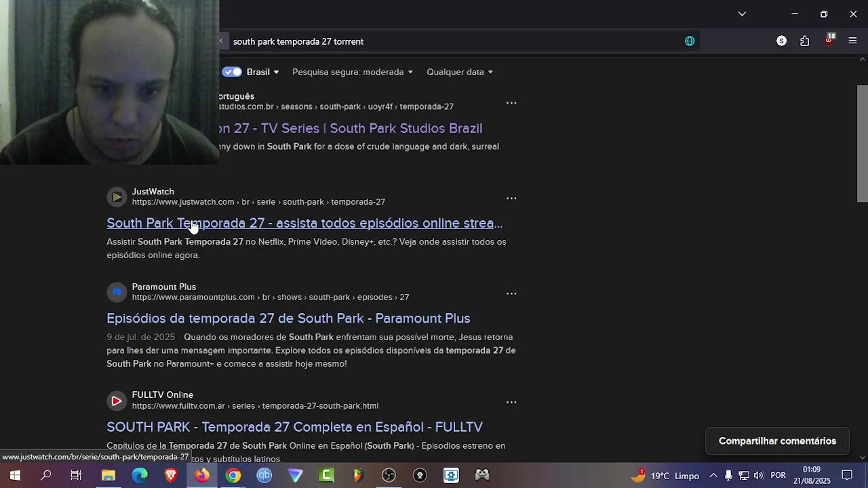
Task: Open the South Park Studios Brazil TV Series link
Action: point(351,128)
